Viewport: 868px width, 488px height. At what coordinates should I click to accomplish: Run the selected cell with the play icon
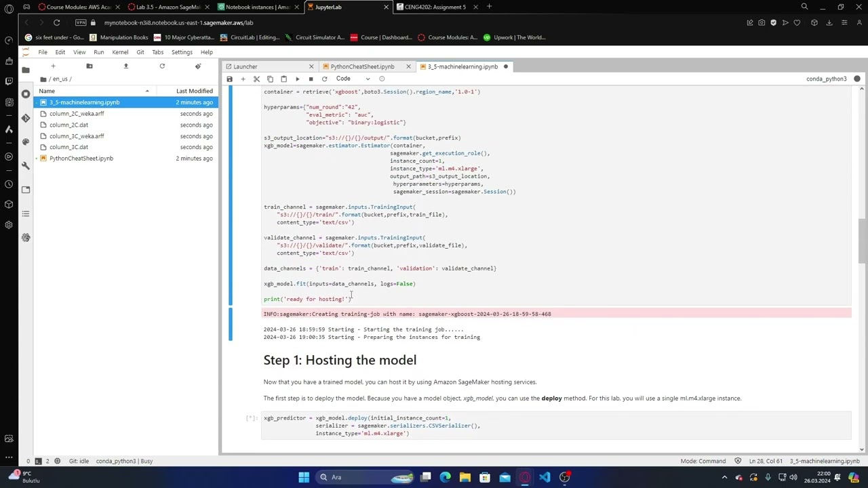297,79
